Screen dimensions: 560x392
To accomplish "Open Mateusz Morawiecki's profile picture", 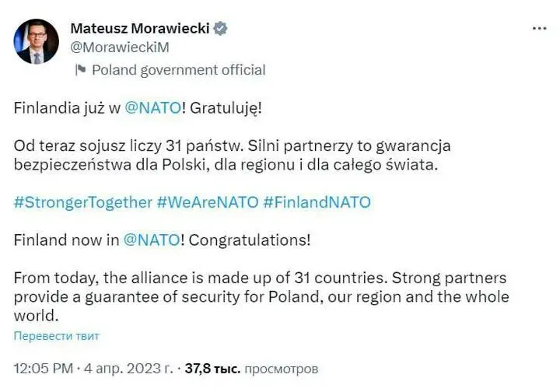I will pyautogui.click(x=35, y=42).
